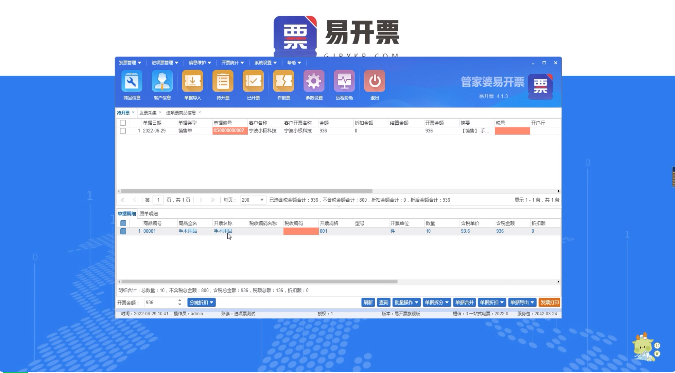This screenshot has height=373, width=675.
Task: Go to the first page arrow in pager
Action: click(123, 200)
